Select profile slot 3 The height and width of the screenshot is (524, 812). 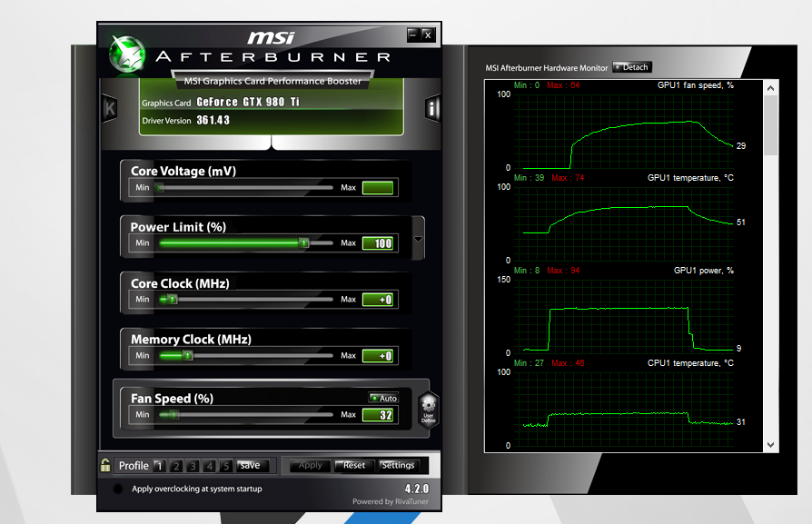[x=193, y=466]
